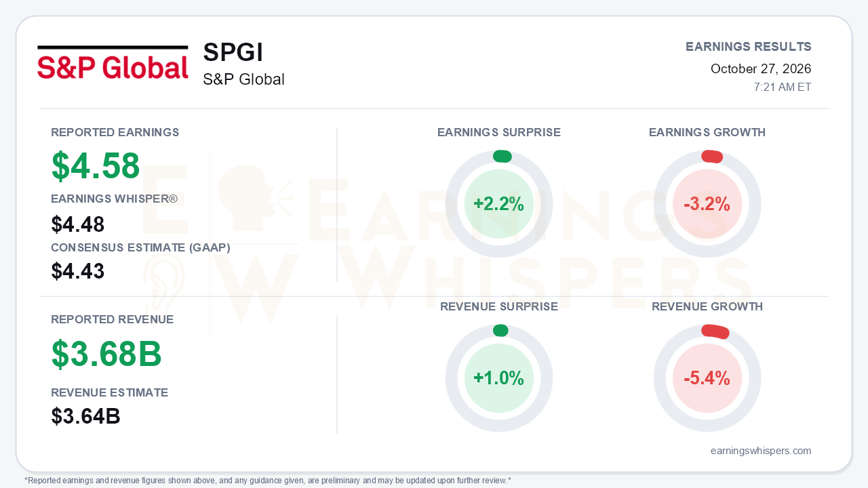
Task: Click the Earnings Growth heading
Action: [707, 132]
